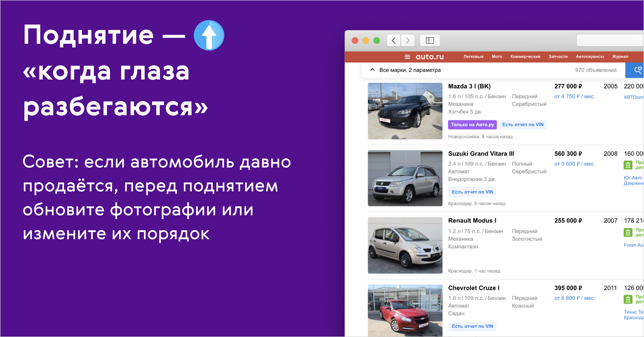Click the browser forward arrow button
Image resolution: width=644 pixels, height=337 pixels.
tap(407, 40)
